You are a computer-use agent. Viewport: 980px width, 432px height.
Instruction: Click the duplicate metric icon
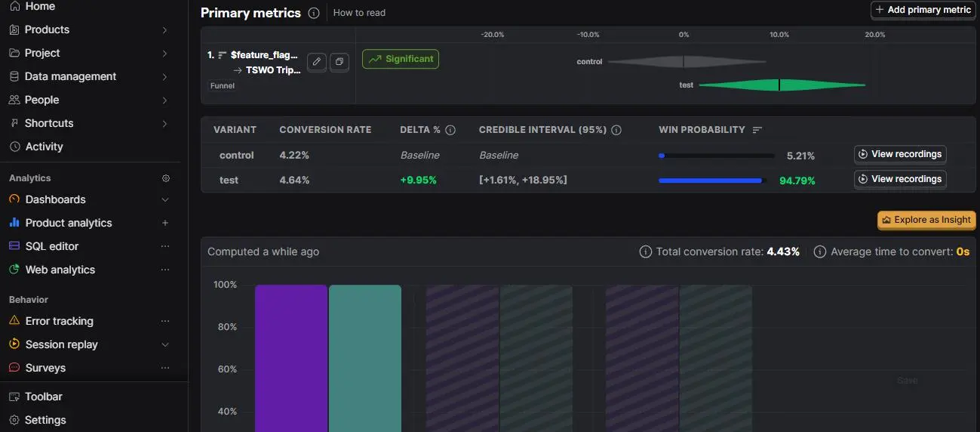[x=339, y=62]
